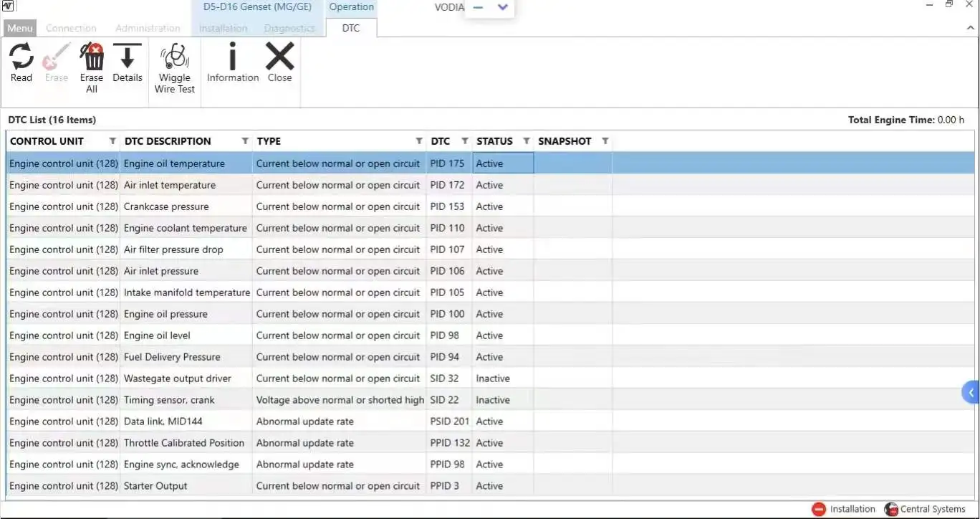Expand the blue side panel arrow

(x=971, y=392)
